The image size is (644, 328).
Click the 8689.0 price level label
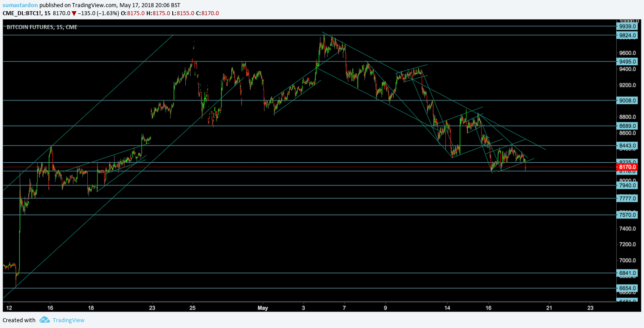(x=628, y=126)
